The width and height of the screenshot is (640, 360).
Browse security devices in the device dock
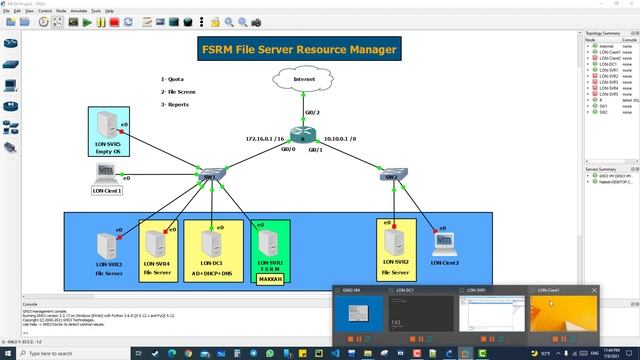click(11, 107)
